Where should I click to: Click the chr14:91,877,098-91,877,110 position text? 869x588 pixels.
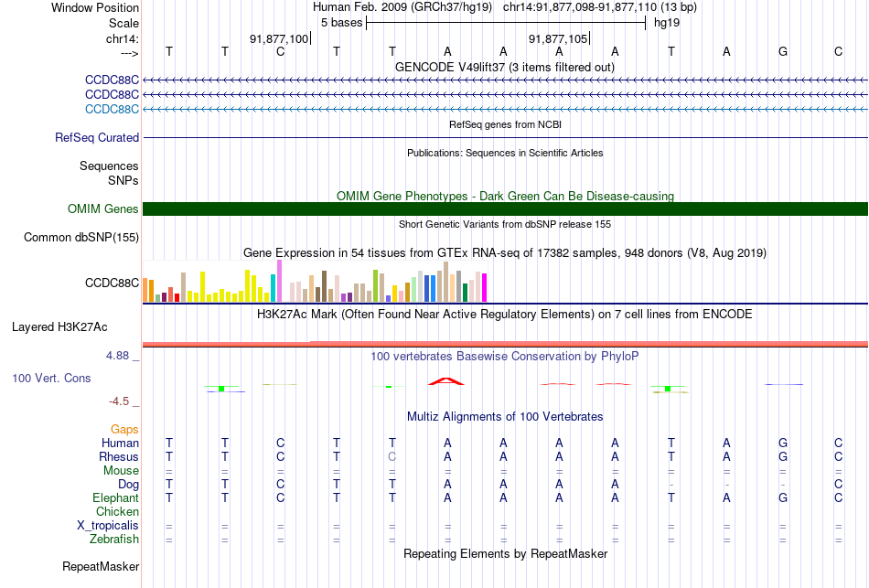click(x=600, y=7)
